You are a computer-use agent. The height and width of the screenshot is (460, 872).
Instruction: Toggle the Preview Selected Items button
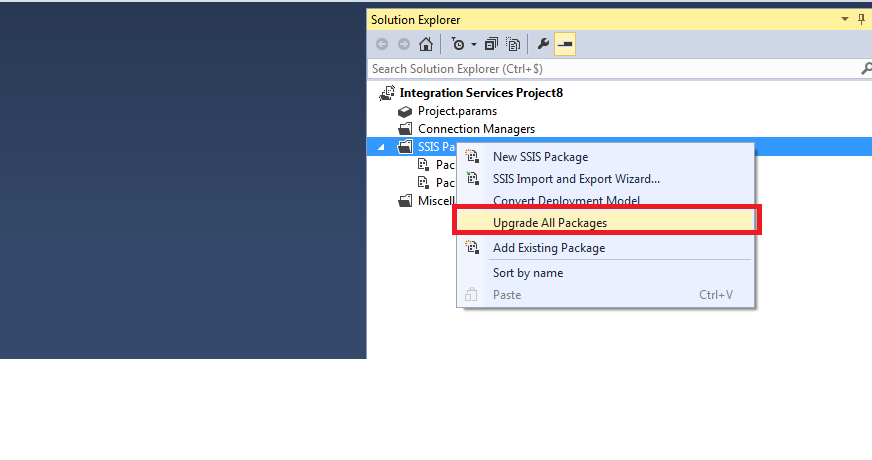565,44
